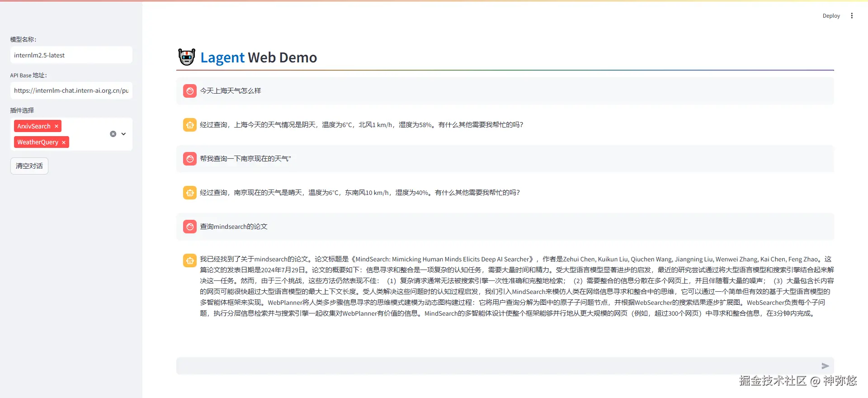
Task: Click message 帮我查询一下南京现在的天气
Action: (x=245, y=159)
